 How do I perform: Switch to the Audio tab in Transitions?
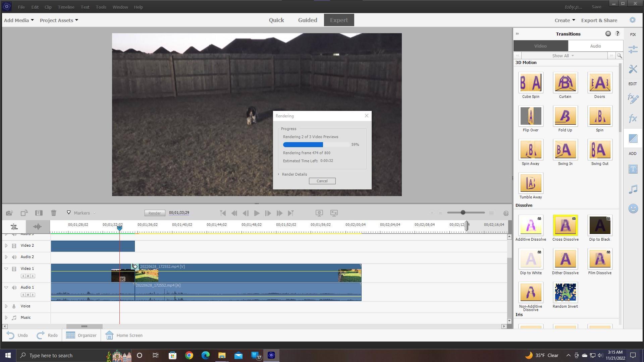pos(595,46)
